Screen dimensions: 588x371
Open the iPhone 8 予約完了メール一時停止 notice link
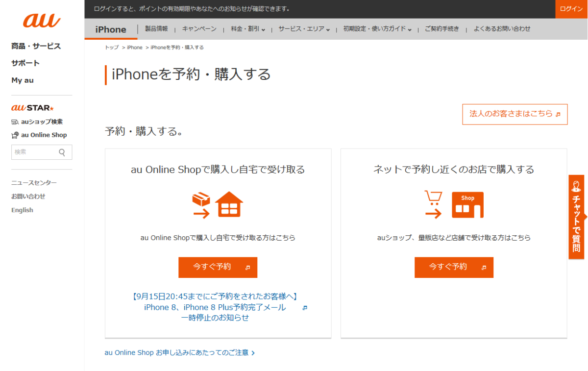coord(215,307)
